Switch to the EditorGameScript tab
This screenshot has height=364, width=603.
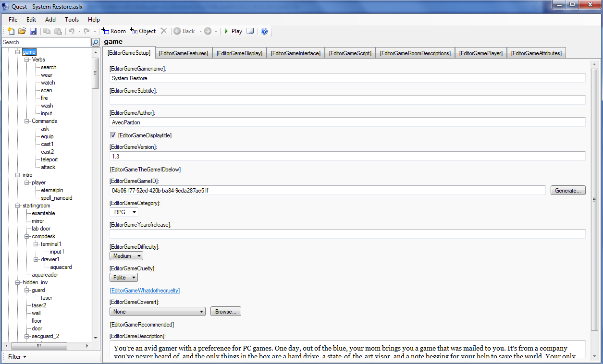pyautogui.click(x=350, y=53)
